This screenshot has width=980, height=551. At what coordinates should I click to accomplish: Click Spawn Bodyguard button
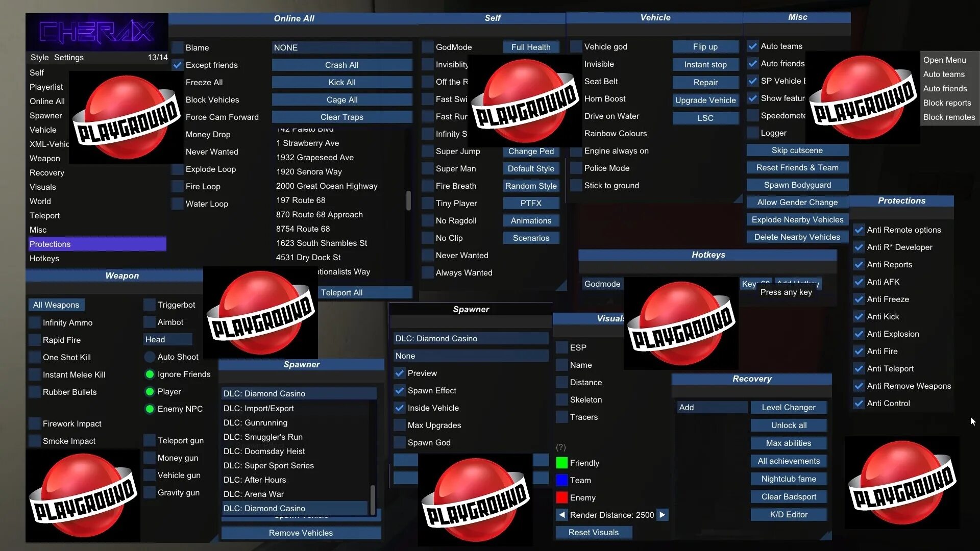(x=797, y=185)
